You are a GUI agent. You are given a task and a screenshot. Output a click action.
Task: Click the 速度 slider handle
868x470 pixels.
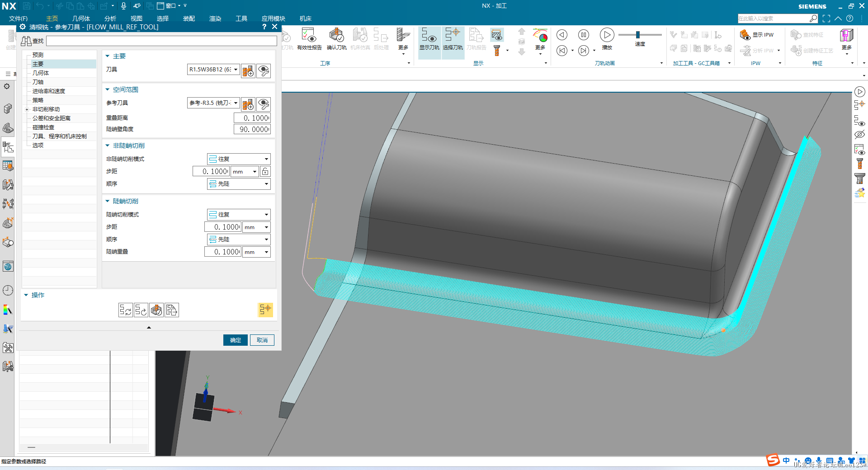click(x=638, y=35)
